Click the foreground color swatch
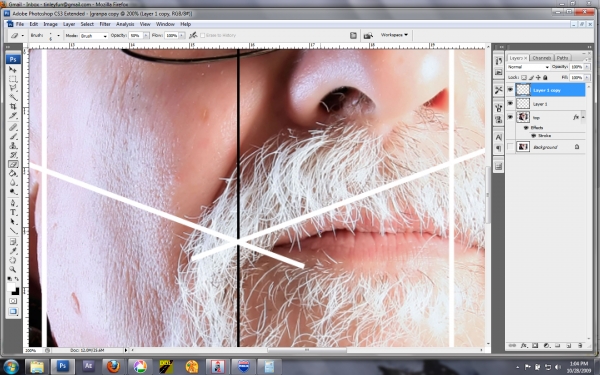The width and height of the screenshot is (600, 375). tap(11, 287)
